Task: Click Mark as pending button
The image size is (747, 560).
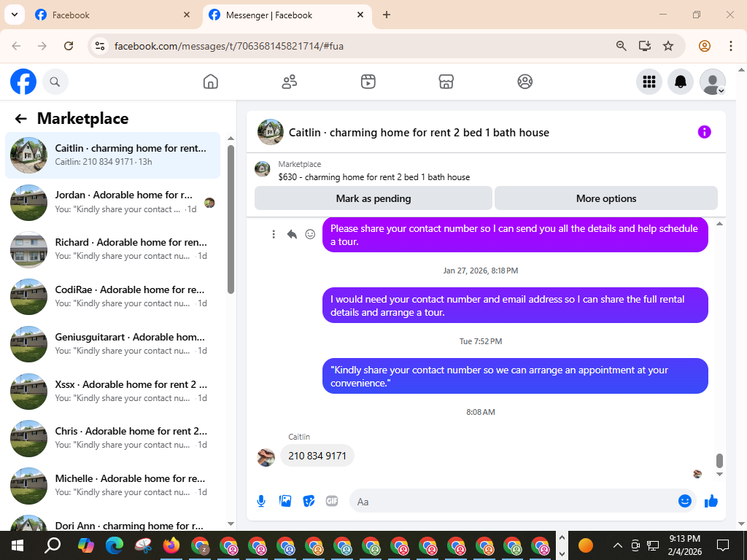Action: pyautogui.click(x=373, y=198)
